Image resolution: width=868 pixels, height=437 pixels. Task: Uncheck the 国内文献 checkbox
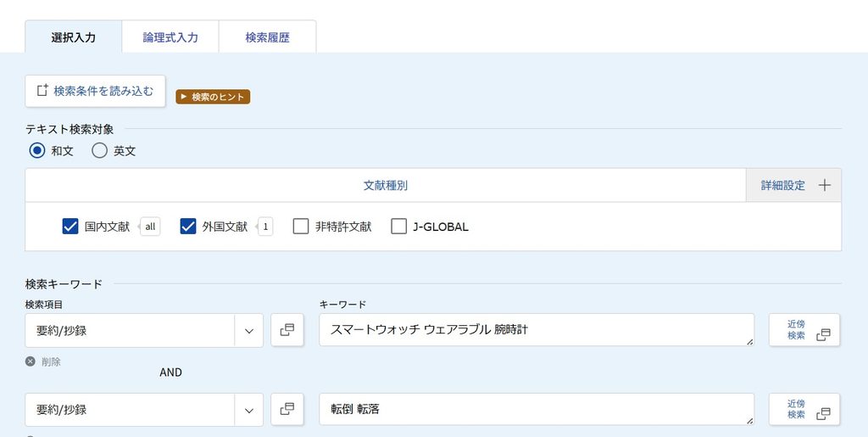[70, 227]
